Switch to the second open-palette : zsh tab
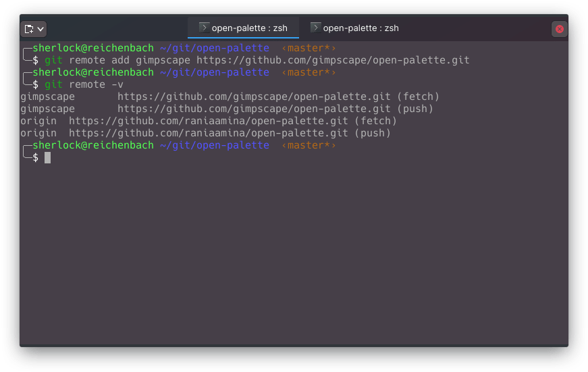Viewport: 588px width, 372px height. click(354, 28)
